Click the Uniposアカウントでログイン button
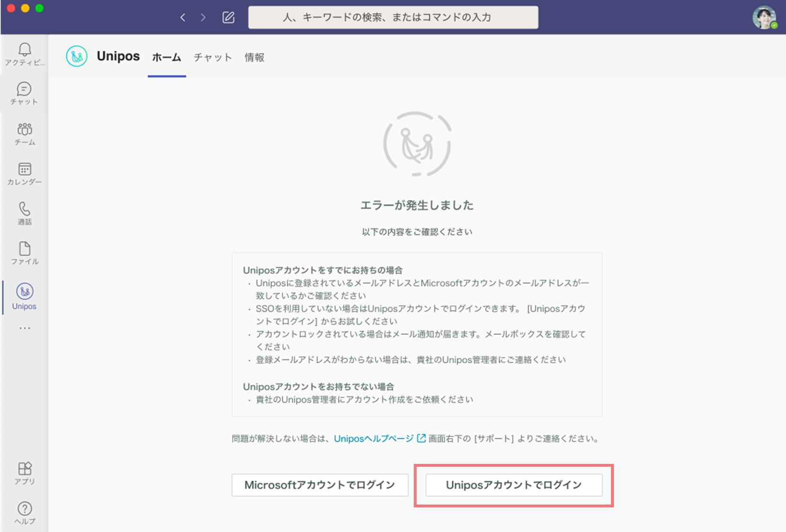Screen dimensions: 786x532 pyautogui.click(x=514, y=485)
